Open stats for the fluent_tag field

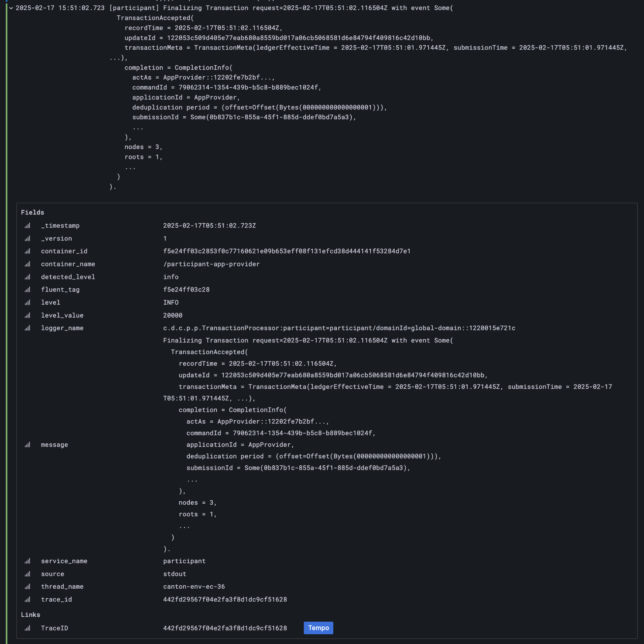(27, 290)
